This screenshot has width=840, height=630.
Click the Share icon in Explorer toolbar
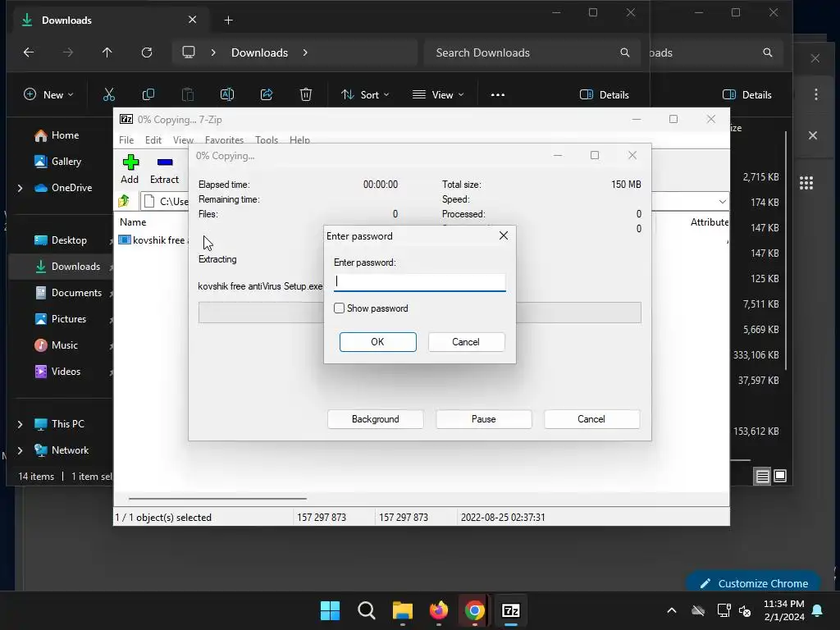pyautogui.click(x=267, y=95)
